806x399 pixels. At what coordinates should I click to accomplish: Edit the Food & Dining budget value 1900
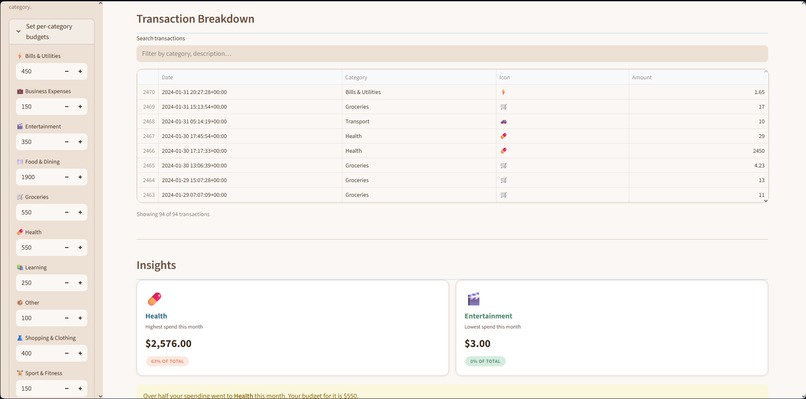point(38,177)
